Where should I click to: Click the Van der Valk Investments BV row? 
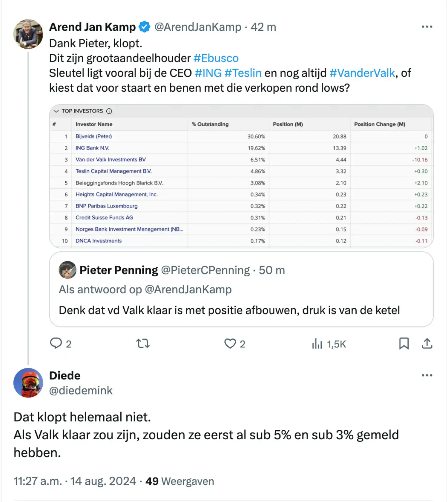pos(241,160)
